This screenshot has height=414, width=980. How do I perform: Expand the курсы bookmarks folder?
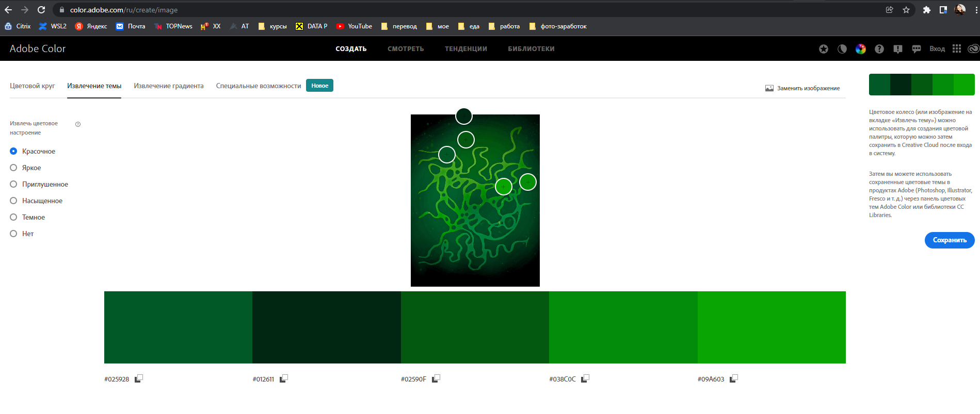[272, 26]
